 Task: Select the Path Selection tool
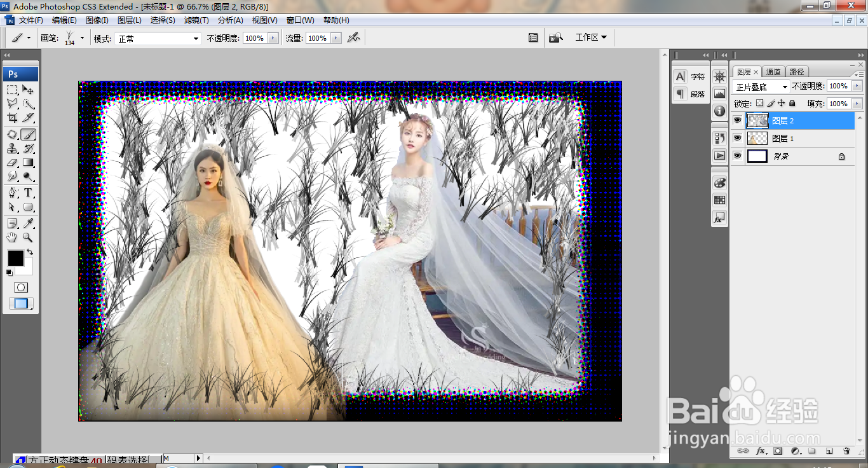pyautogui.click(x=12, y=207)
